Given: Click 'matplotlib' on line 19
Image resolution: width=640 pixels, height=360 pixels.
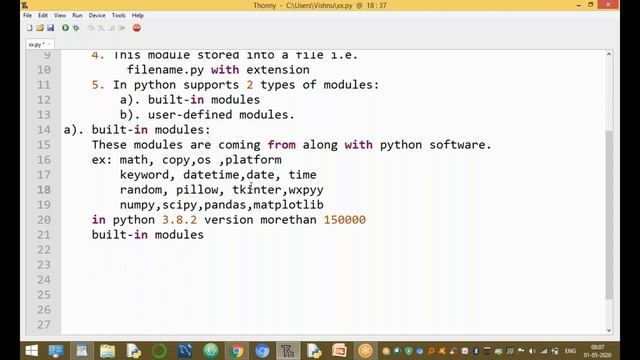Looking at the screenshot, I should tap(289, 204).
